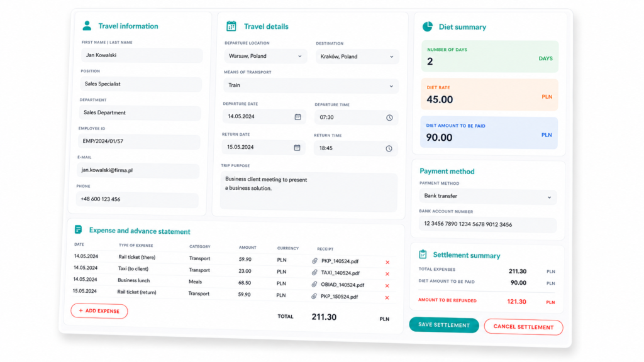Delete the Business lunch expense row
Screen dimensions: 644x362
[x=387, y=286]
